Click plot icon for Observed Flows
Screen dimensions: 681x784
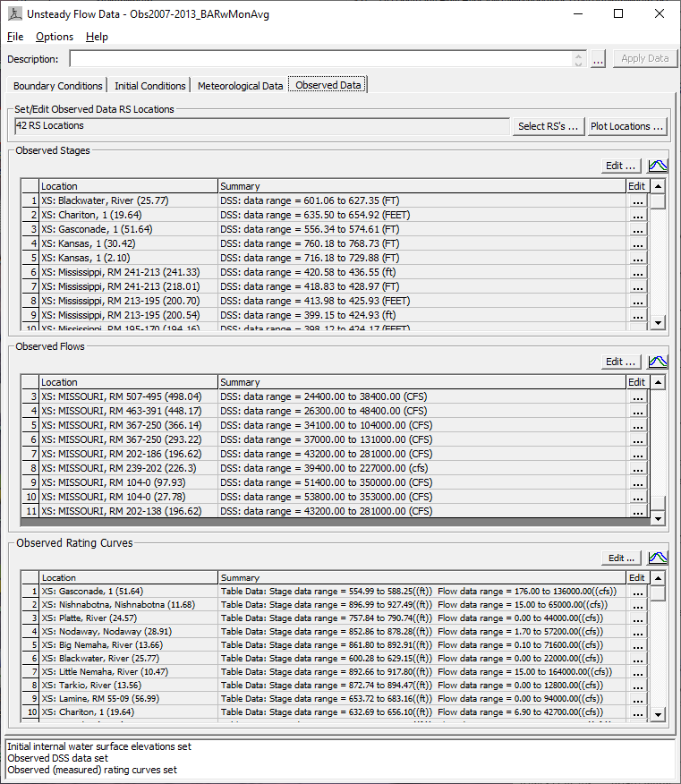pos(658,362)
